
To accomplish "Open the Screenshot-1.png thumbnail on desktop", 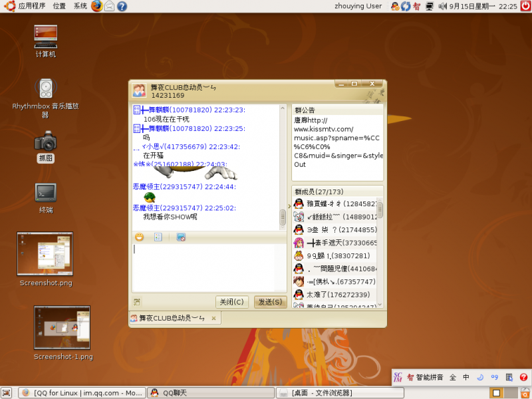I will [62, 327].
